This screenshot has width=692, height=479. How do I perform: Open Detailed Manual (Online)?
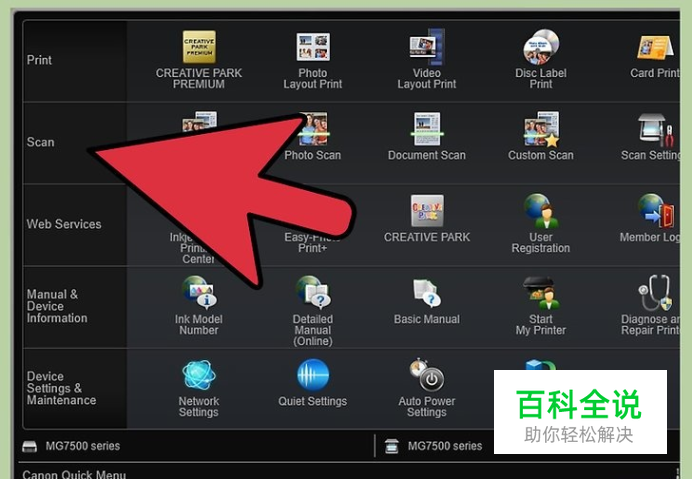(313, 292)
